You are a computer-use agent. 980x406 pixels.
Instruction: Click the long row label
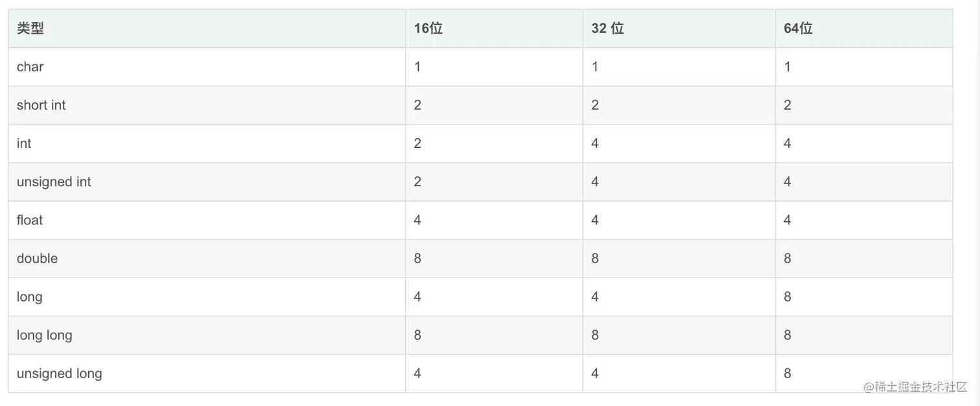point(30,296)
